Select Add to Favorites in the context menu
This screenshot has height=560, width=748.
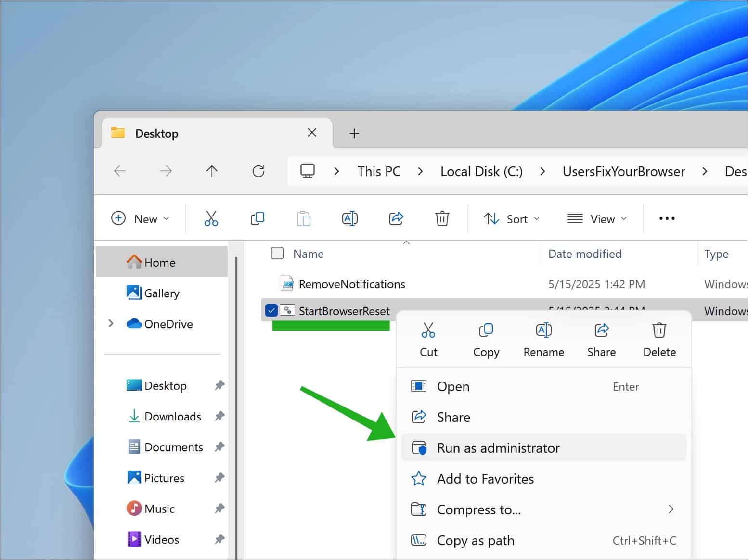(485, 479)
